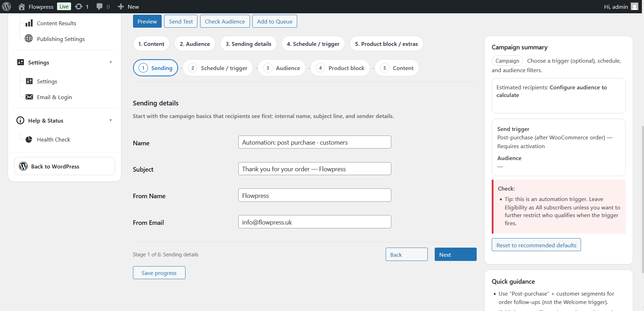Click Publishing Settings globe icon
Viewport: 644px width, 311px height.
[29, 39]
